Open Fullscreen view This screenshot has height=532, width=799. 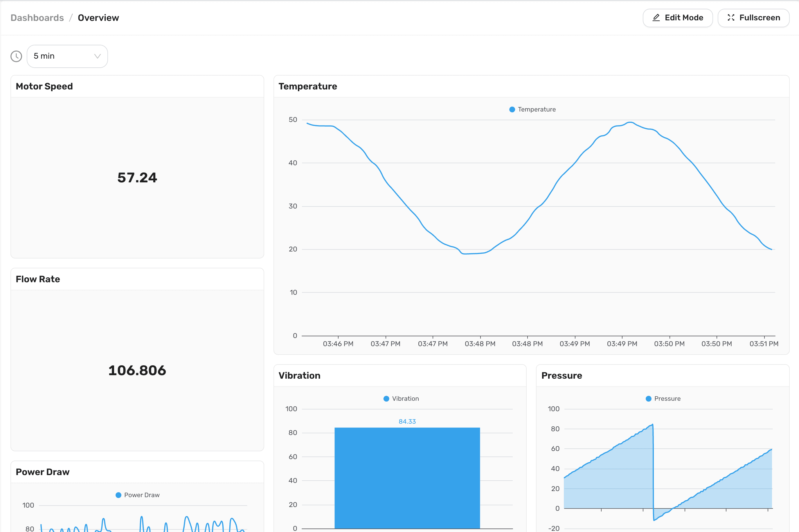753,18
